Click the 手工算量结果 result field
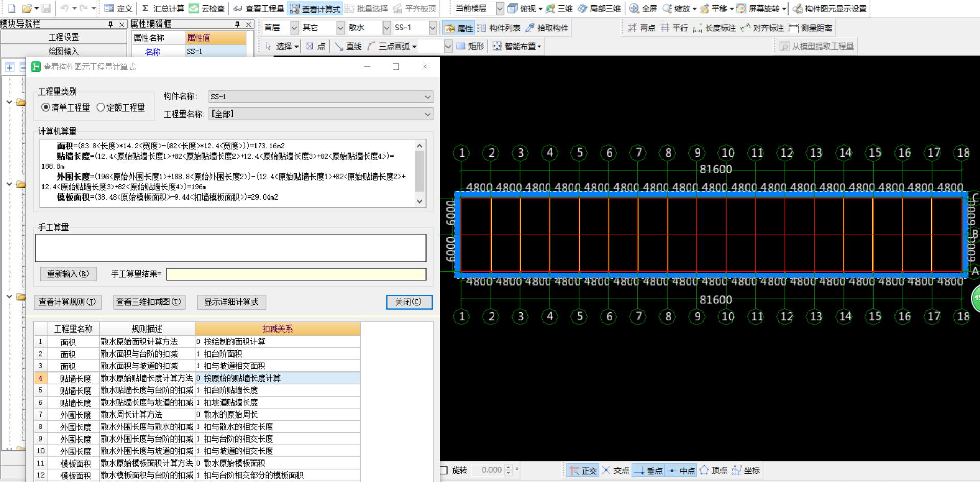This screenshot has width=980, height=482. (x=296, y=274)
